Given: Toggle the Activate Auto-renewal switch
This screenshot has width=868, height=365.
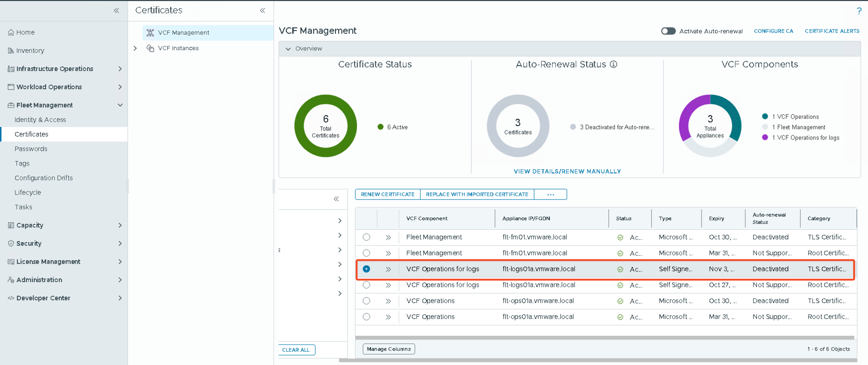Looking at the screenshot, I should [668, 31].
